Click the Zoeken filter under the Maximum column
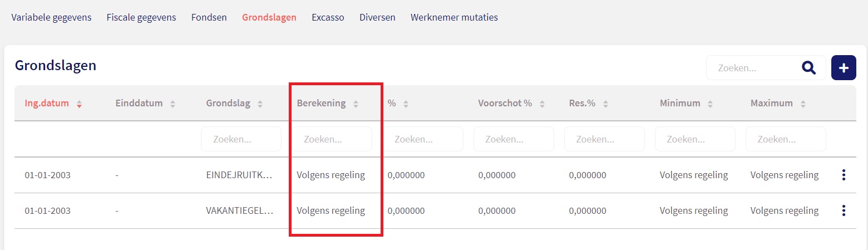The width and height of the screenshot is (868, 250). pyautogui.click(x=786, y=139)
